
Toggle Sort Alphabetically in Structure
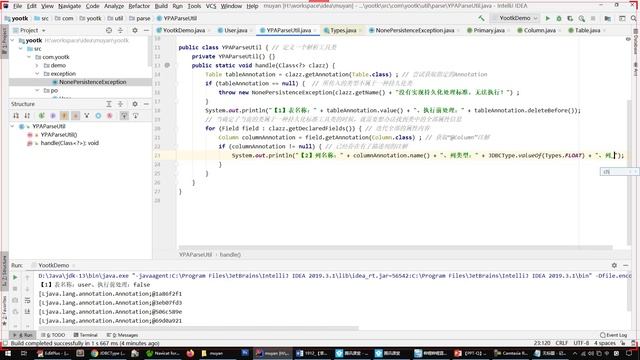coord(27,116)
